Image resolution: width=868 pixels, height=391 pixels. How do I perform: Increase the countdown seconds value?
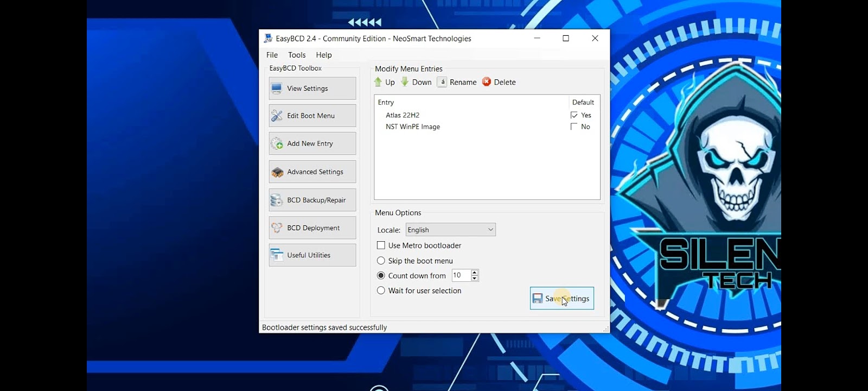[x=475, y=272]
